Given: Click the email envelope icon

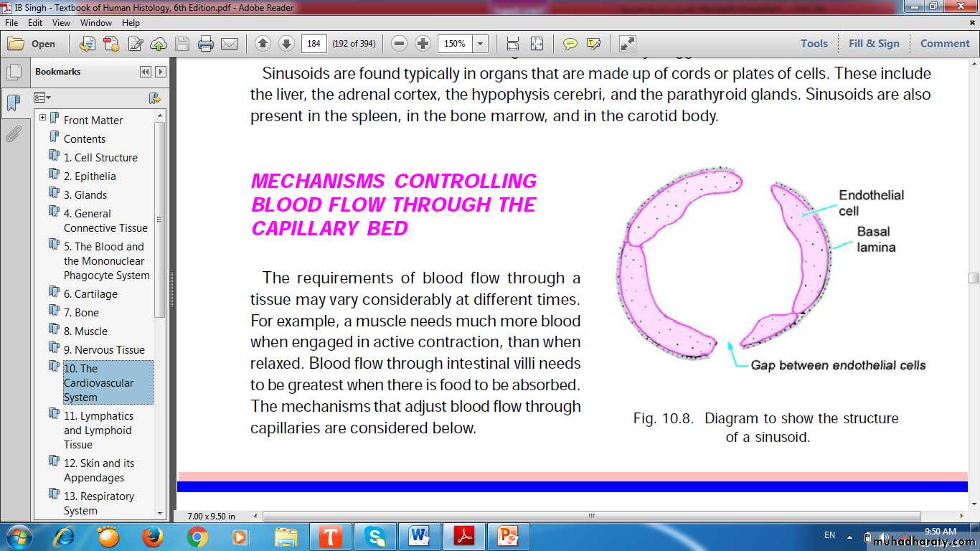Looking at the screenshot, I should pyautogui.click(x=230, y=44).
